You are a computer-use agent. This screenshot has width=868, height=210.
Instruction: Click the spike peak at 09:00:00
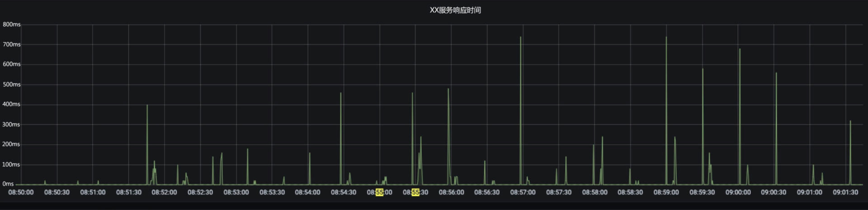(x=740, y=49)
